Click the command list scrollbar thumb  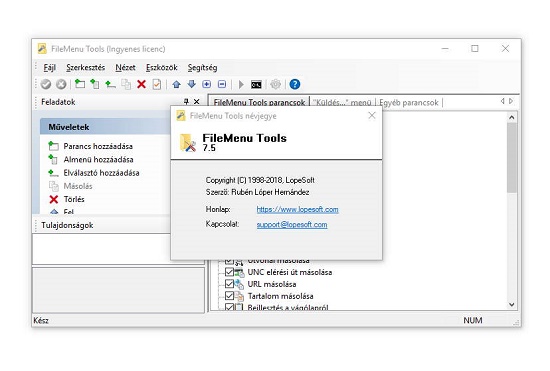coord(512,157)
